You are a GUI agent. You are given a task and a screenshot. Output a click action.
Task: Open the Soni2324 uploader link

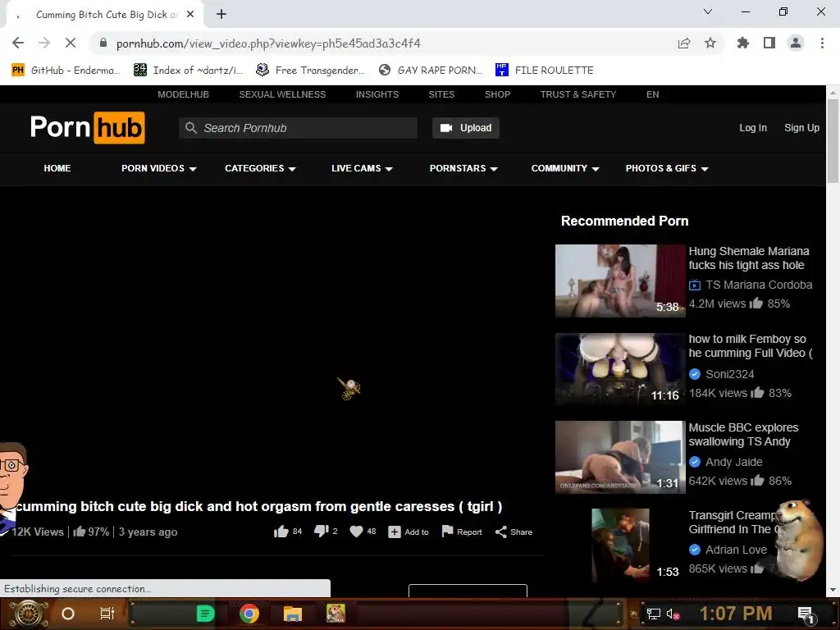pyautogui.click(x=729, y=374)
